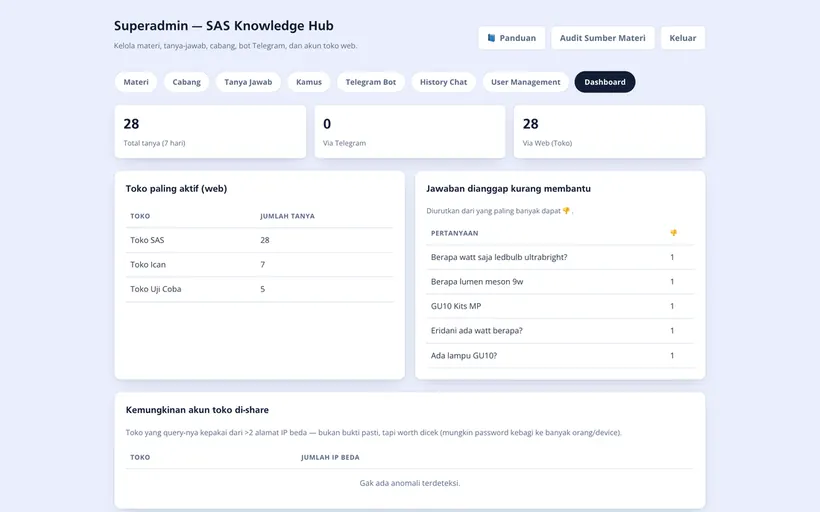Screen dimensions: 820x512
Task: View the History Chat tab
Action: [x=443, y=82]
